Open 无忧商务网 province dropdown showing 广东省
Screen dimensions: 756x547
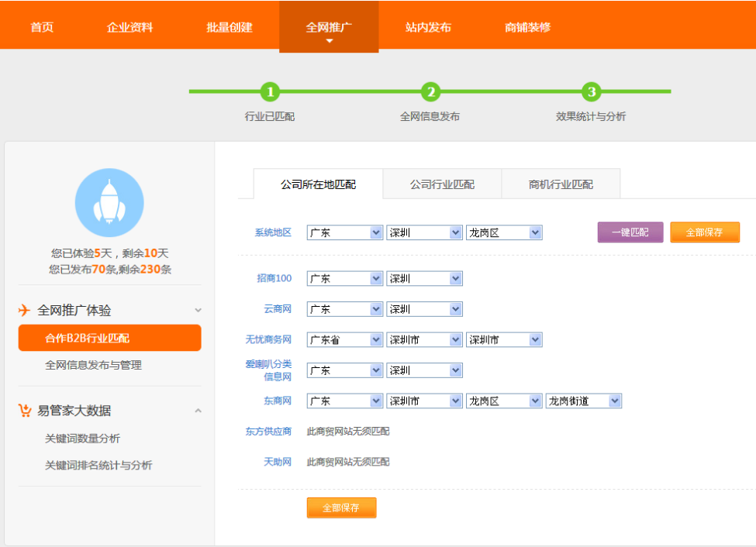344,339
